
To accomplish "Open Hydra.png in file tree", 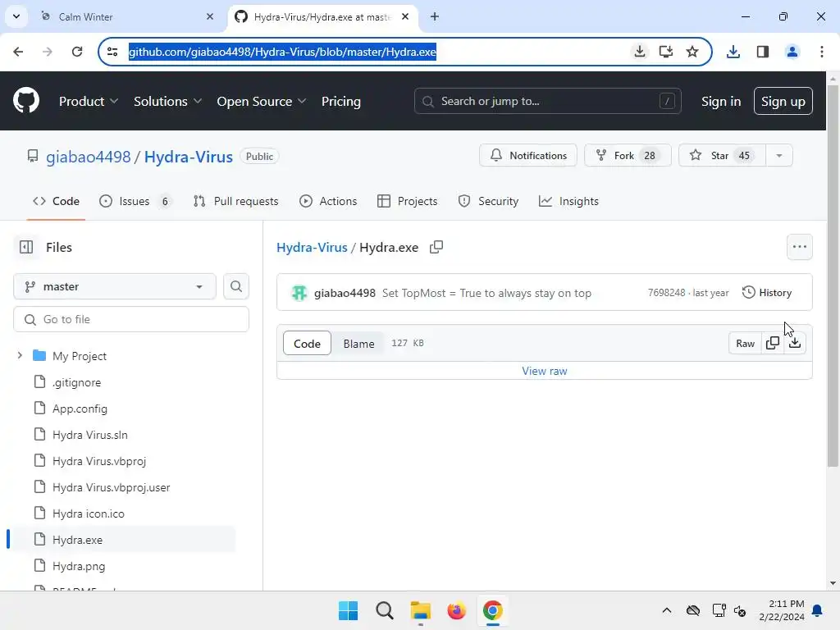I will [79, 566].
